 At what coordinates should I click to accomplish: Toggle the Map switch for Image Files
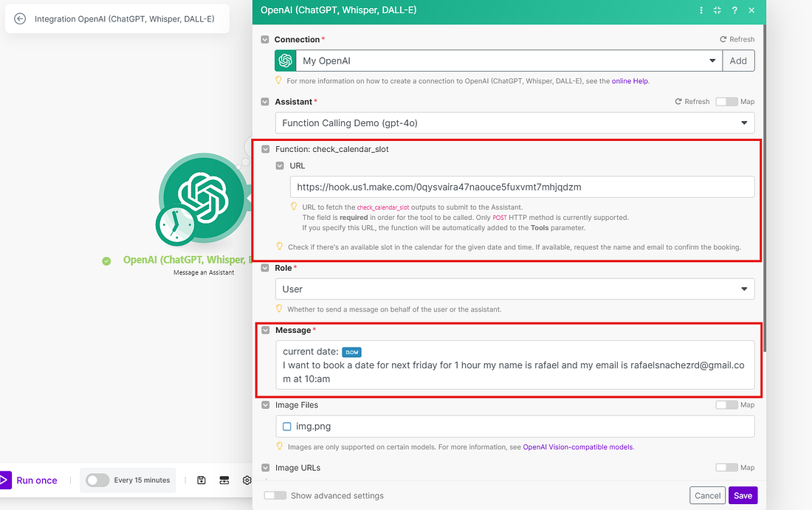[726, 405]
